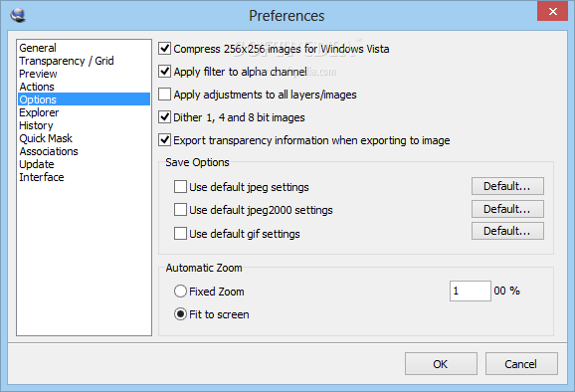This screenshot has width=575, height=392.
Task: Uncheck Export transparency information when exporting
Action: pos(165,139)
